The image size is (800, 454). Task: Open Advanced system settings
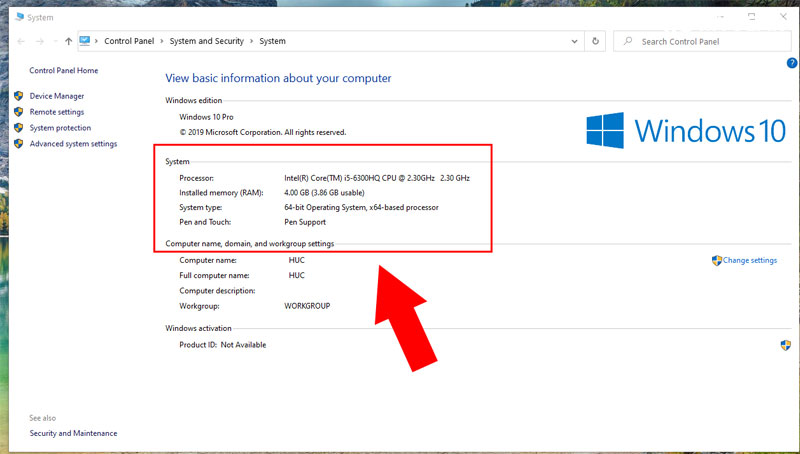(x=73, y=144)
